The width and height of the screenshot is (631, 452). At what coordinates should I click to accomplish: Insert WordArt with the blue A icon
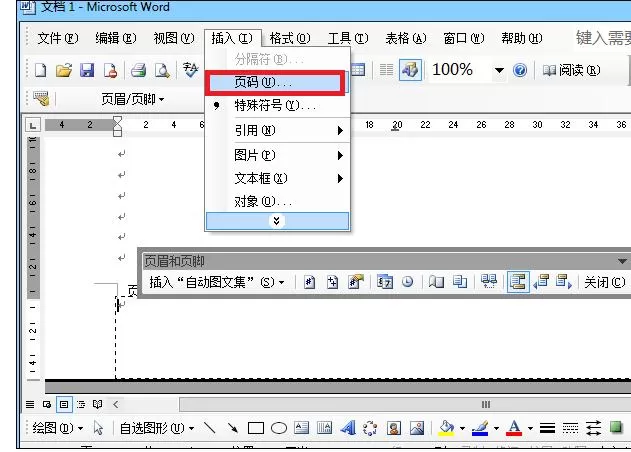[x=348, y=428]
